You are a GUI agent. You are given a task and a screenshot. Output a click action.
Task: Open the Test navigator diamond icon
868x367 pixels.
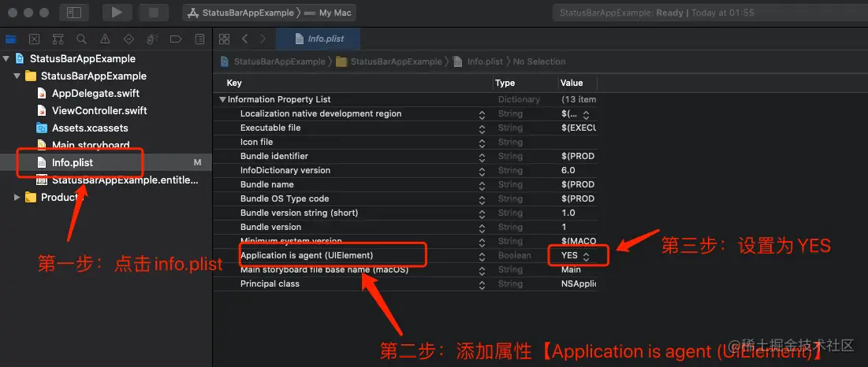[129, 39]
